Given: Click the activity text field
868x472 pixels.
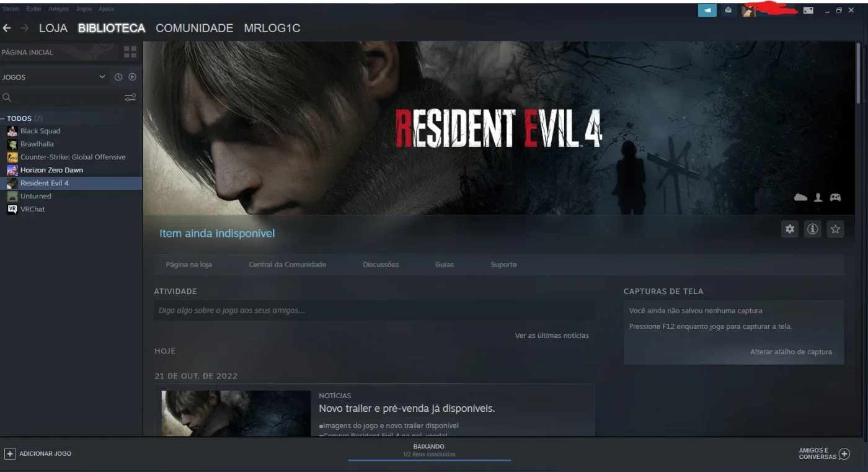Looking at the screenshot, I should [374, 310].
